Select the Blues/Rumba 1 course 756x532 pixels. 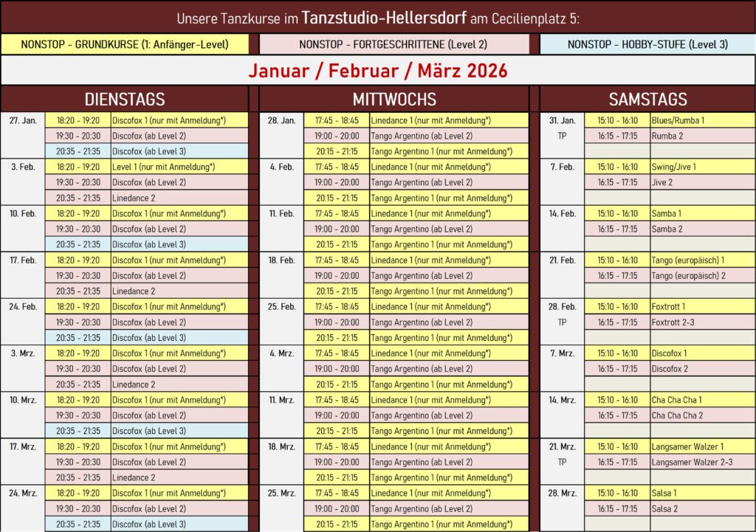pyautogui.click(x=678, y=120)
